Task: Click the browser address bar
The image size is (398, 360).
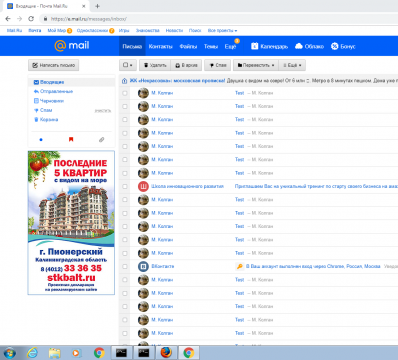Action: tap(217, 19)
